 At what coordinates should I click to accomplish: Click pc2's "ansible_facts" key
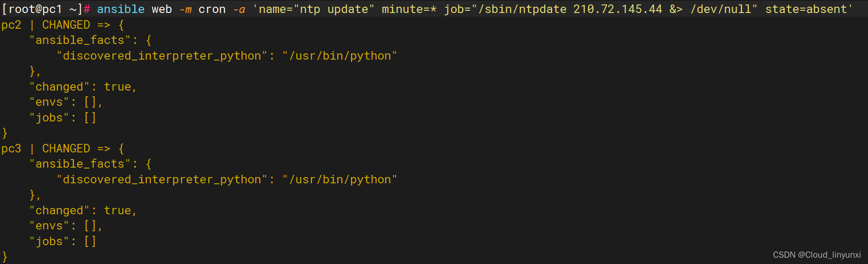[x=80, y=40]
